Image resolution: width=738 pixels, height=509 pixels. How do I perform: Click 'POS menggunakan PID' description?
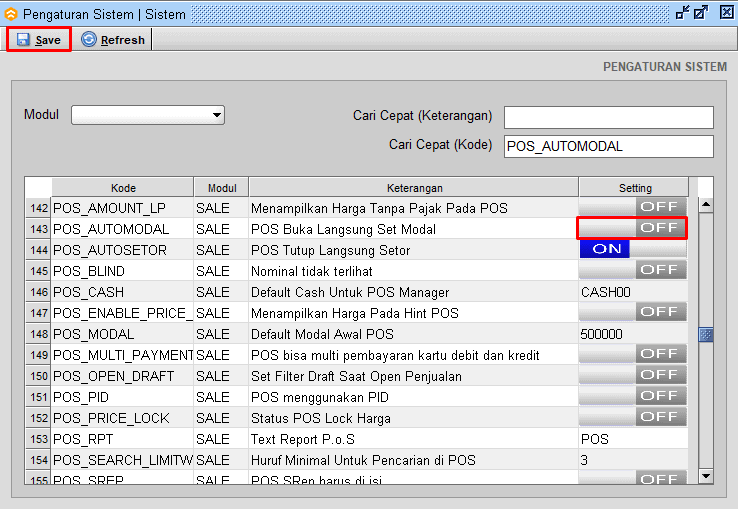[320, 397]
